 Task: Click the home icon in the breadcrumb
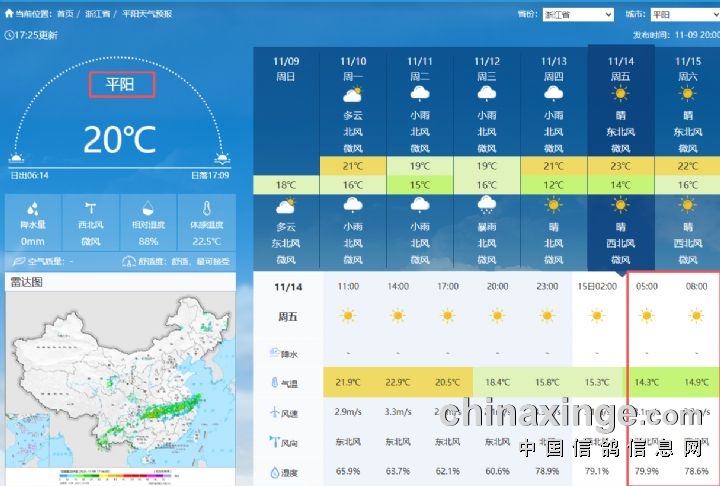click(9, 14)
